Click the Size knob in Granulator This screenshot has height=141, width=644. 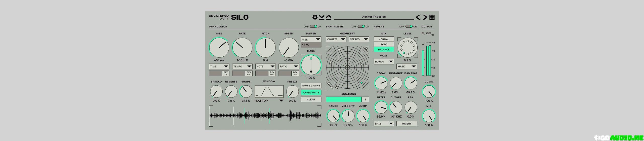[x=219, y=48]
